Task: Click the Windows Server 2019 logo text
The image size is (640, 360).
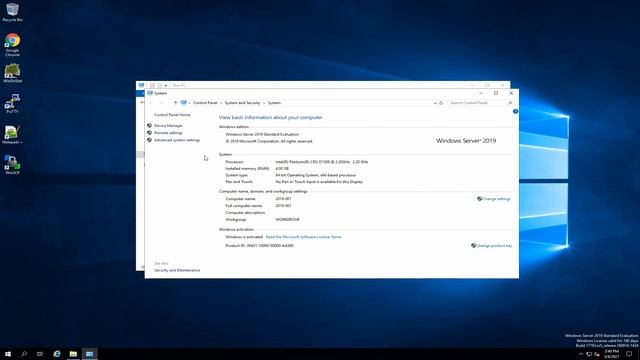Action: pyautogui.click(x=466, y=140)
